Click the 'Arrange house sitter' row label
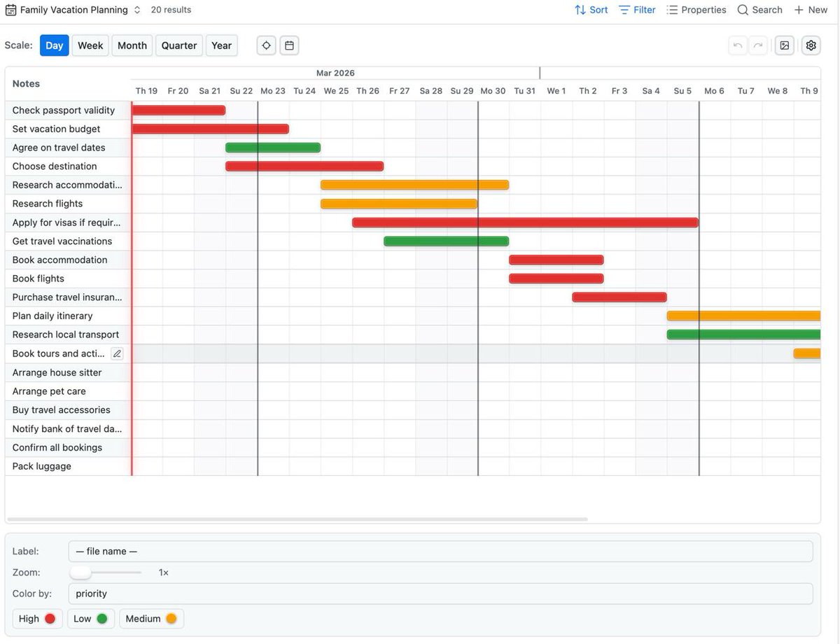 (x=57, y=372)
